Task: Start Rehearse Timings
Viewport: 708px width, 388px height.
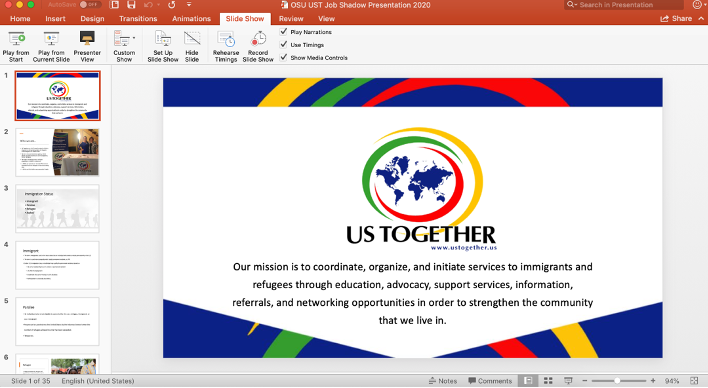Action: click(226, 47)
